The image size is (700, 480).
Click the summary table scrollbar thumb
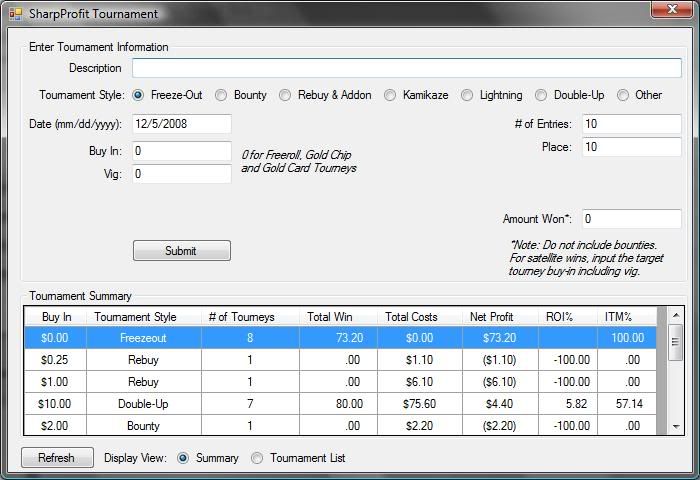coord(676,342)
